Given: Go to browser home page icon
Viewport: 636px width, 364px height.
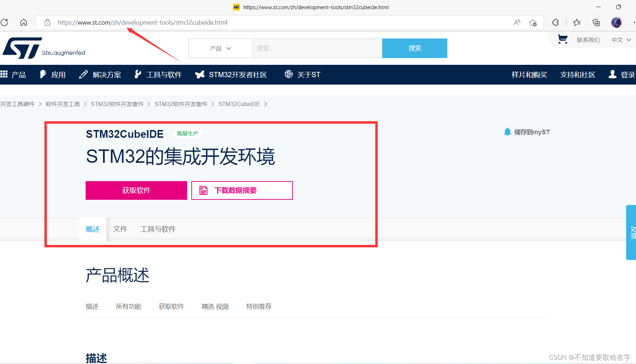Looking at the screenshot, I should 24,23.
